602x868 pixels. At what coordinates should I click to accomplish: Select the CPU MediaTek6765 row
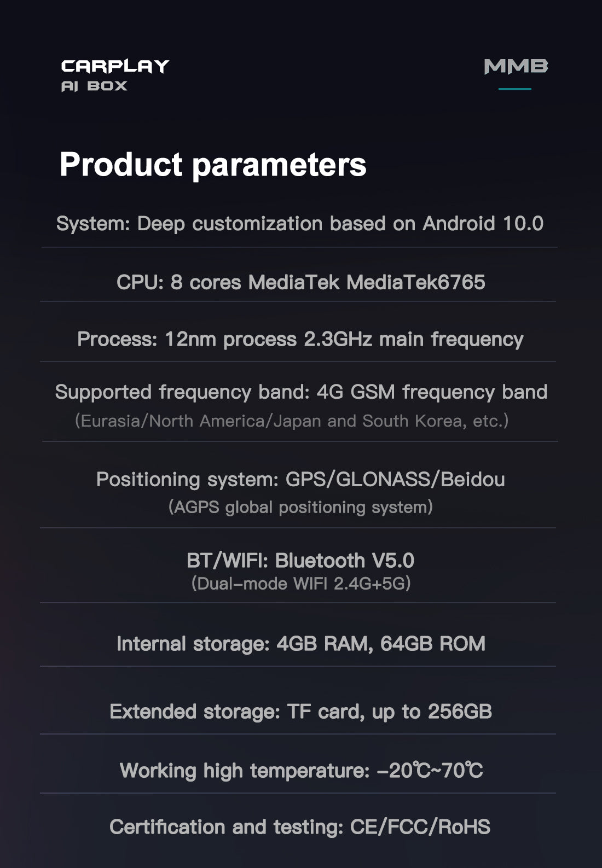click(300, 282)
